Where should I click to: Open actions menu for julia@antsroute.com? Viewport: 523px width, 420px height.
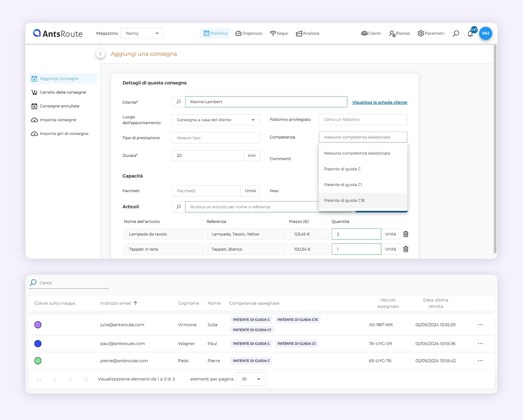tap(480, 325)
